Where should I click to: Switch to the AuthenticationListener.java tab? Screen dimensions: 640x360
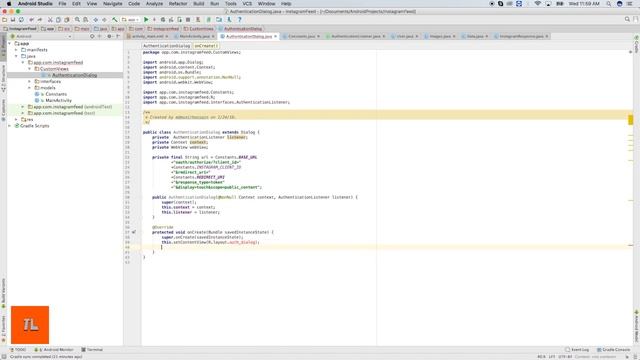pos(356,36)
